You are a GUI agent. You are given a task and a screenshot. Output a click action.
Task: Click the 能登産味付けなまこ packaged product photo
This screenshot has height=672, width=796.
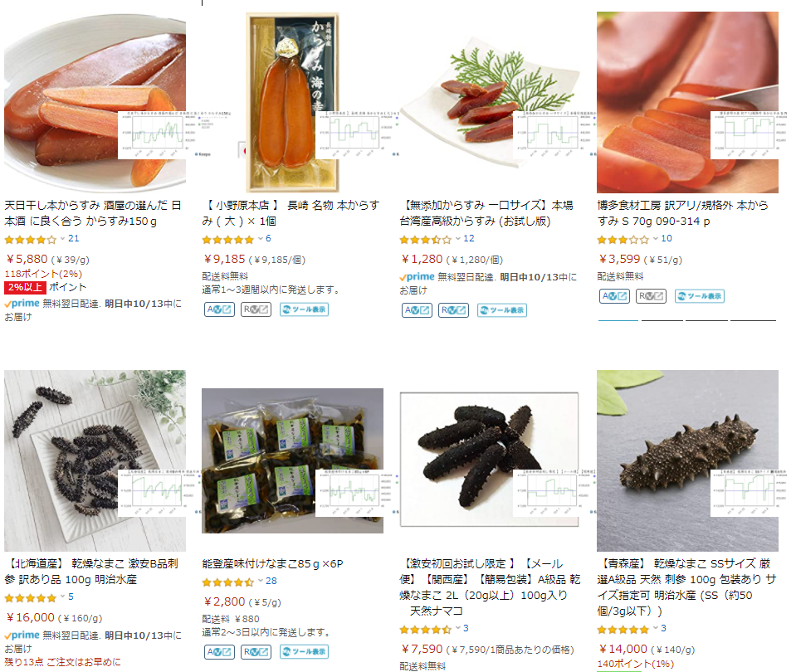pyautogui.click(x=292, y=460)
